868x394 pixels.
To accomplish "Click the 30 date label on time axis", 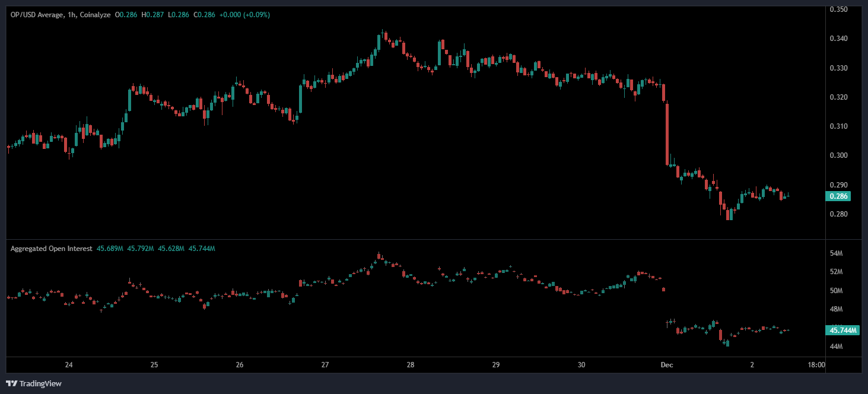I will click(581, 365).
